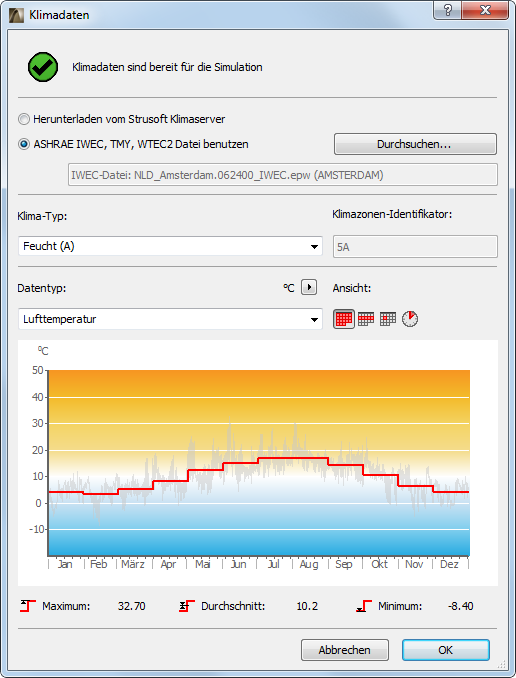Screen dimensions: 516x678
Task: Select the daily calendar view icon
Action: tap(388, 319)
